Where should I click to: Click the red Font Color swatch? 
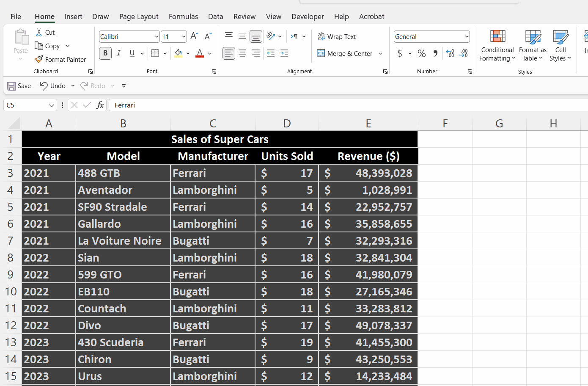click(x=199, y=53)
